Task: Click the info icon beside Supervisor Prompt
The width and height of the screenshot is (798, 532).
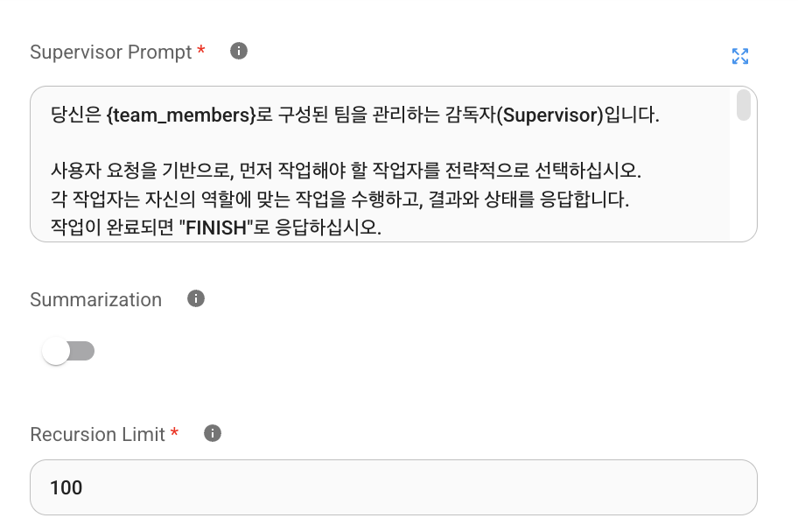Action: [x=239, y=52]
